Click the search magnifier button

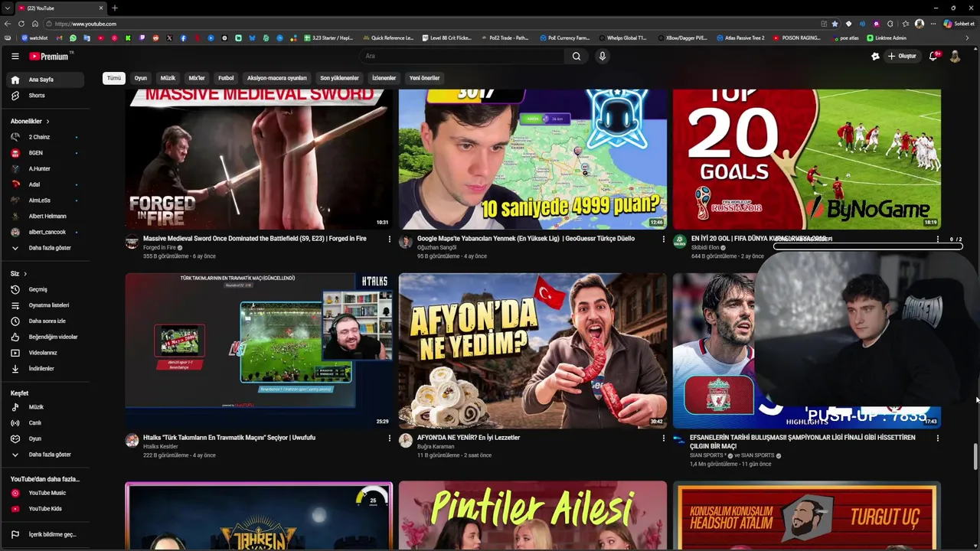point(577,56)
